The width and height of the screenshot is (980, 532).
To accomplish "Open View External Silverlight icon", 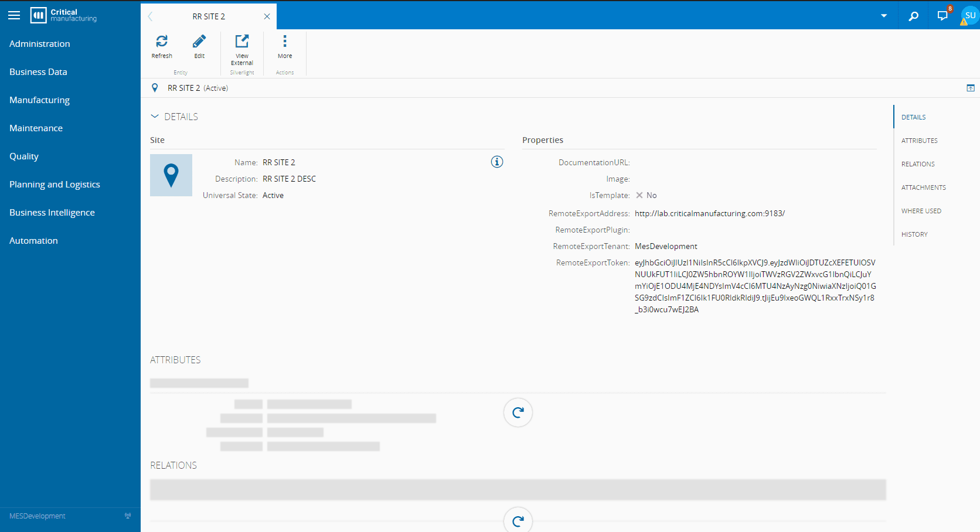I will pyautogui.click(x=241, y=42).
